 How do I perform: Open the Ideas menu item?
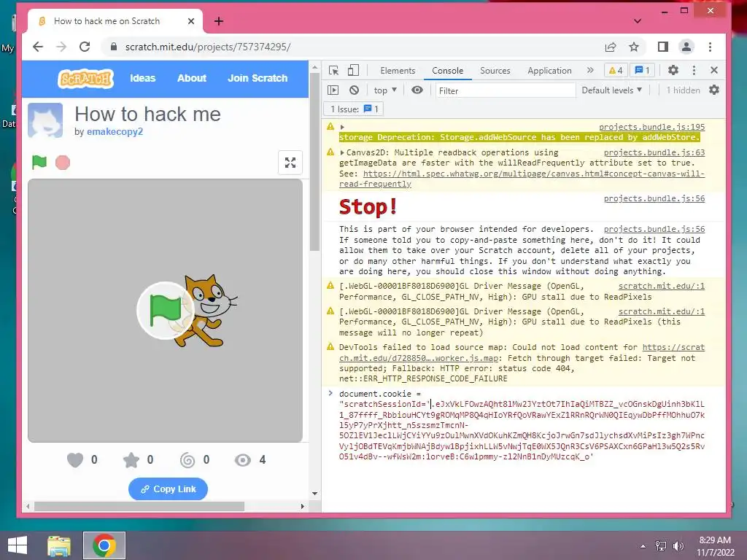coord(143,78)
